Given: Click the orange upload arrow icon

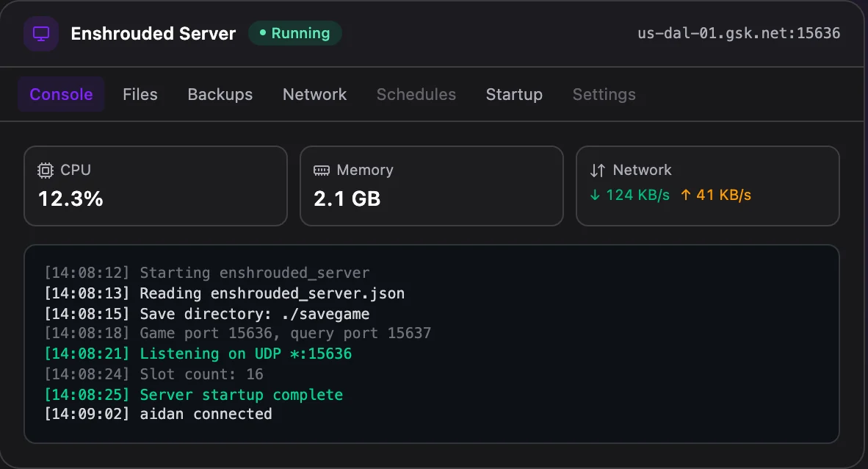Looking at the screenshot, I should 685,195.
